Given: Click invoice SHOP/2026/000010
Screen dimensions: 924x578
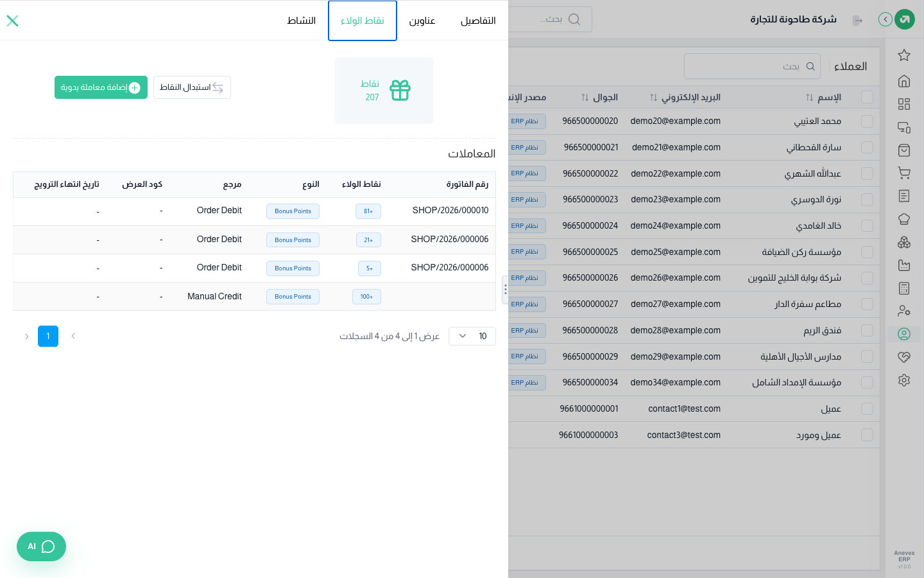Looking at the screenshot, I should pos(450,211).
